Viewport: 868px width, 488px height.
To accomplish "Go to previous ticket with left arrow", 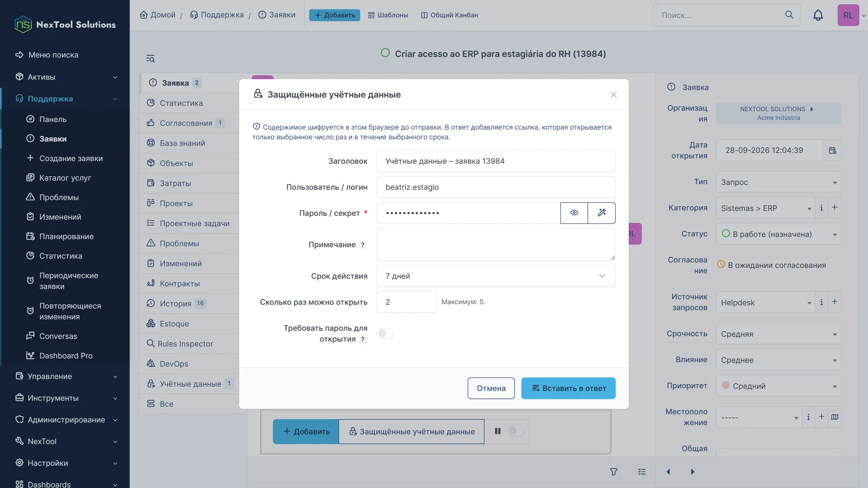I will [x=668, y=472].
